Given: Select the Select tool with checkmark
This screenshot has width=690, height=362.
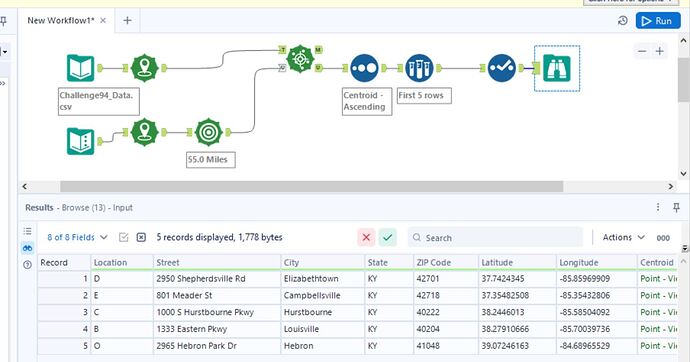Looking at the screenshot, I should tap(502, 68).
